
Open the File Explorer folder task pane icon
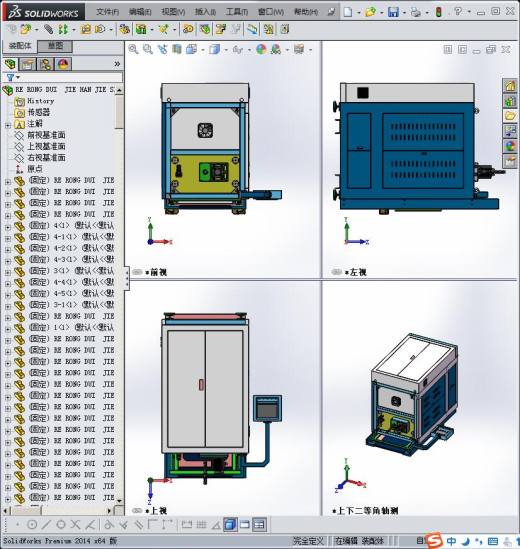510,116
